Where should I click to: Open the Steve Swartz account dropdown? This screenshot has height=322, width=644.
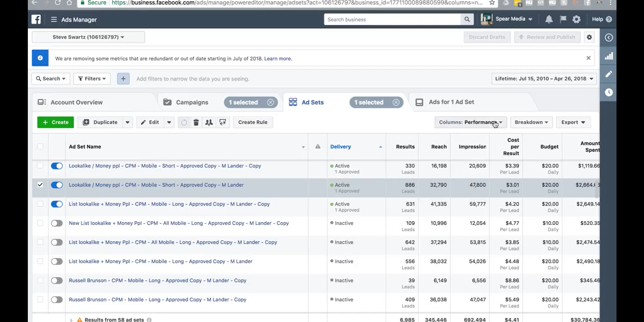(88, 37)
